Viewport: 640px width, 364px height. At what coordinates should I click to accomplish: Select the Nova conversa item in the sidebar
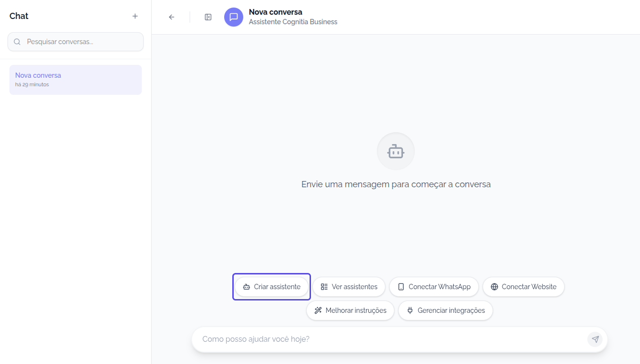75,80
